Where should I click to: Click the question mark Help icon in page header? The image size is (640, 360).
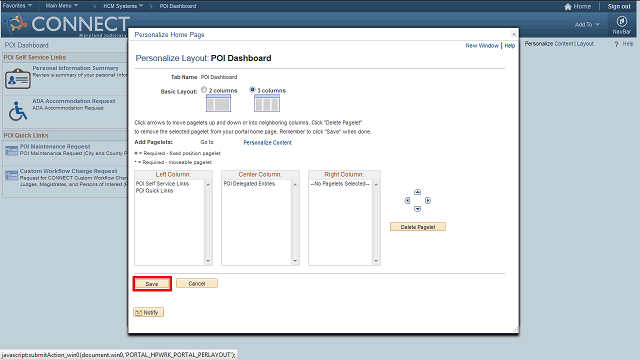coord(616,44)
